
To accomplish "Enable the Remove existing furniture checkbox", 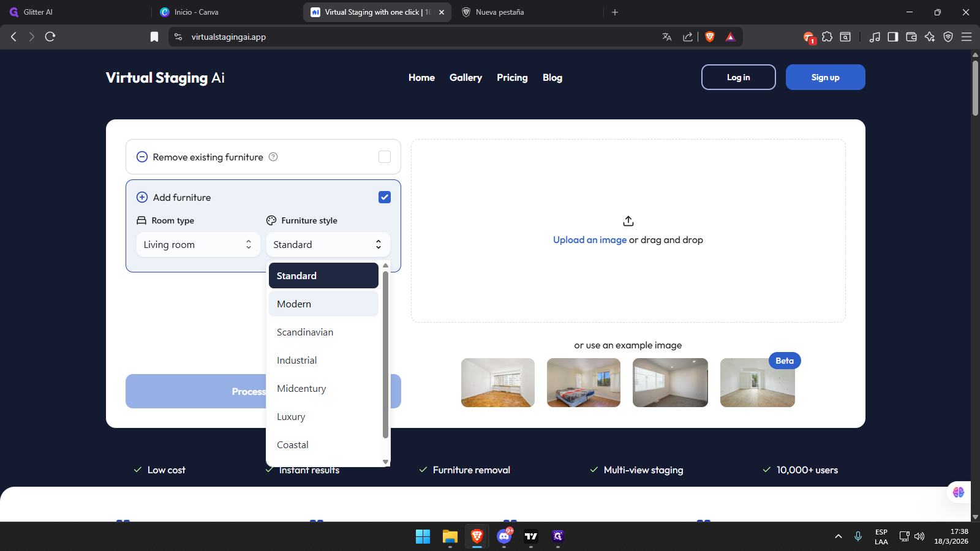I will coord(384,157).
